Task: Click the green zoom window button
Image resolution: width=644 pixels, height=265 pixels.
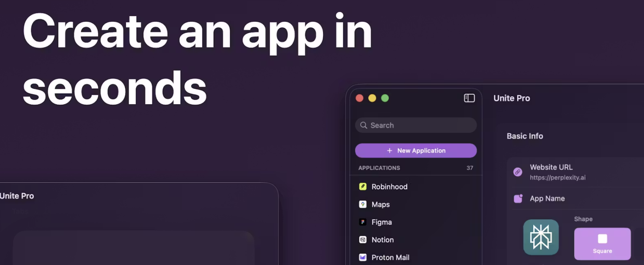Action: click(x=385, y=98)
